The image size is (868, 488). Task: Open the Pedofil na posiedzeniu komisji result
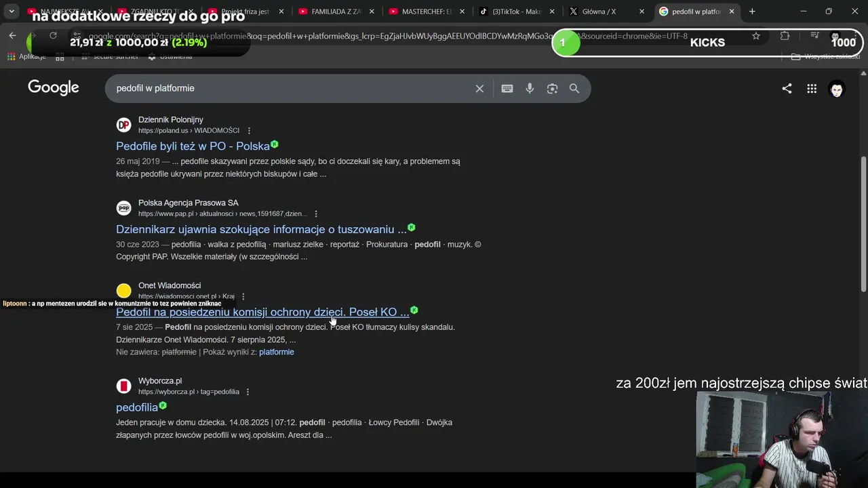click(262, 312)
